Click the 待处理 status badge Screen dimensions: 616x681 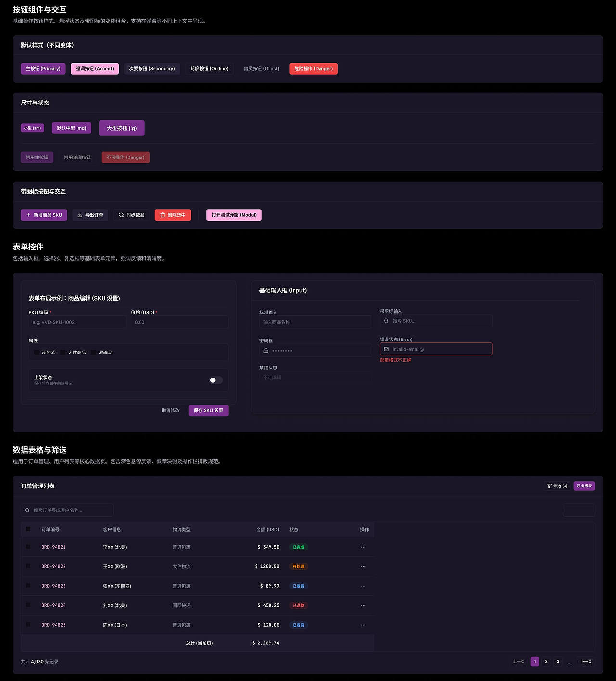298,566
